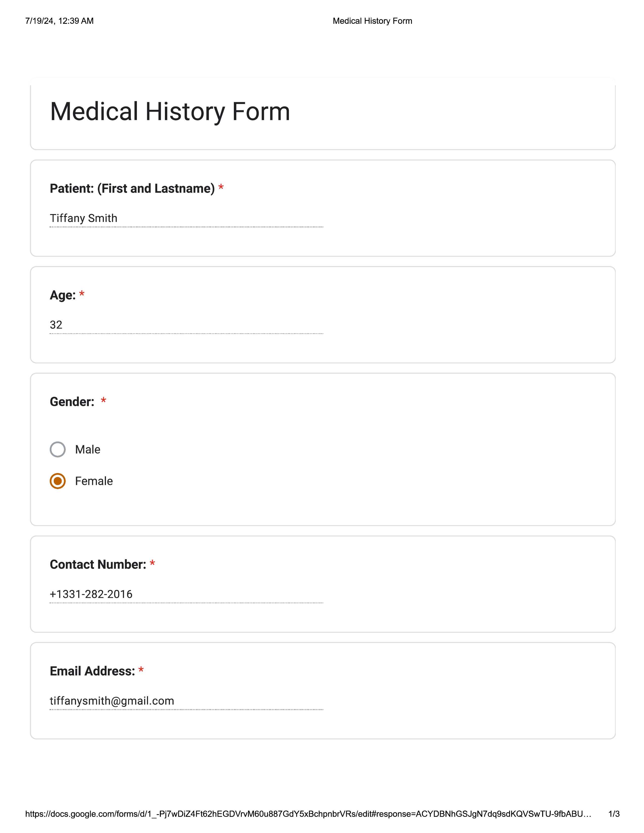Click the 1/3 page number indicator
644x833 pixels.
(x=614, y=814)
